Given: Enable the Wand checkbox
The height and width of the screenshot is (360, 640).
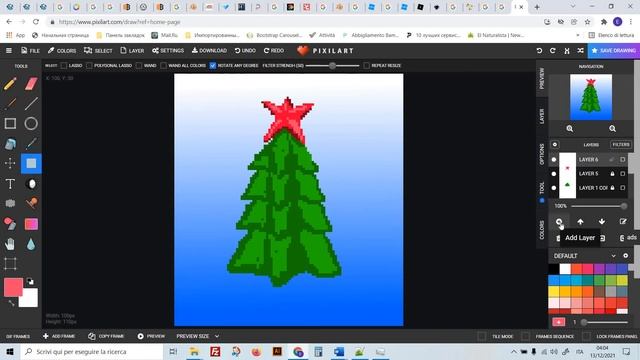Looking at the screenshot, I should 139,65.
